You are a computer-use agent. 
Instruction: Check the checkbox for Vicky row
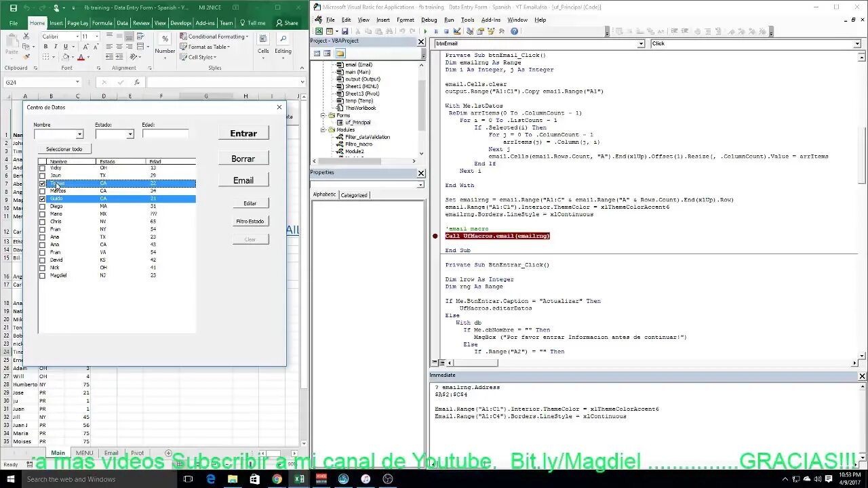[x=42, y=168]
